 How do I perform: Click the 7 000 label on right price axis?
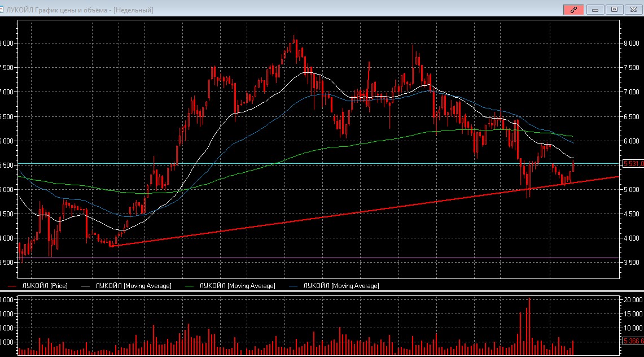click(631, 92)
